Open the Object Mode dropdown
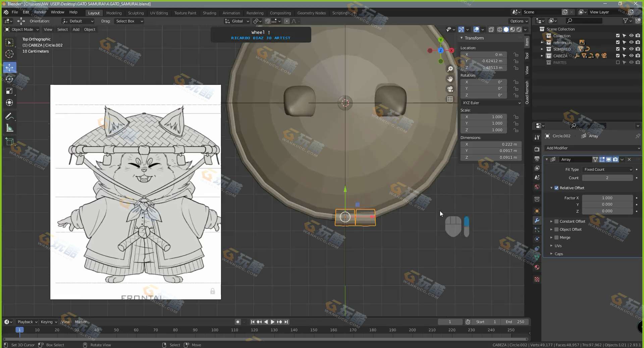This screenshot has width=644, height=348. (22, 29)
